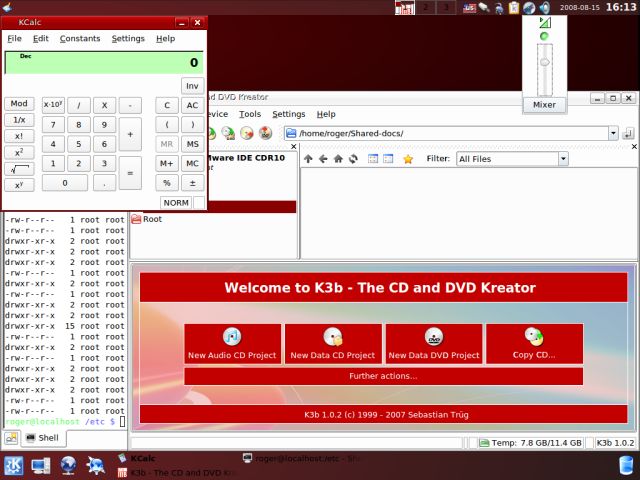Launch the Copy CD tool
640x480 pixels.
[x=534, y=344]
